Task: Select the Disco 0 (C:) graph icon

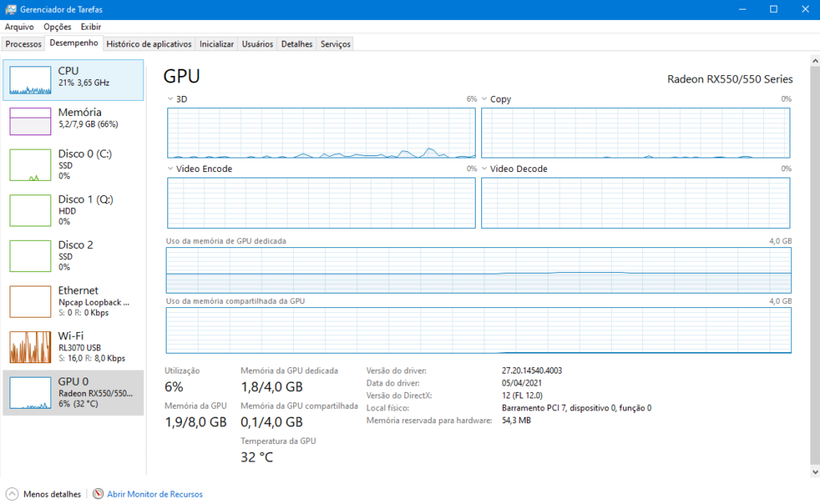Action: point(30,165)
